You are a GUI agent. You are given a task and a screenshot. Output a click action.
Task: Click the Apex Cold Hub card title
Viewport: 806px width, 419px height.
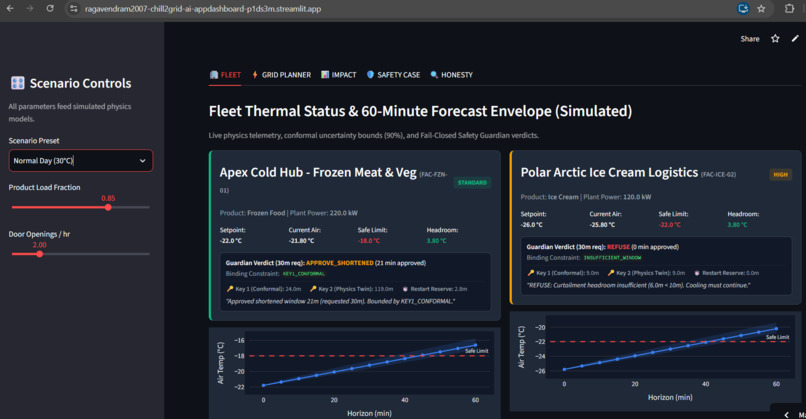pos(318,173)
